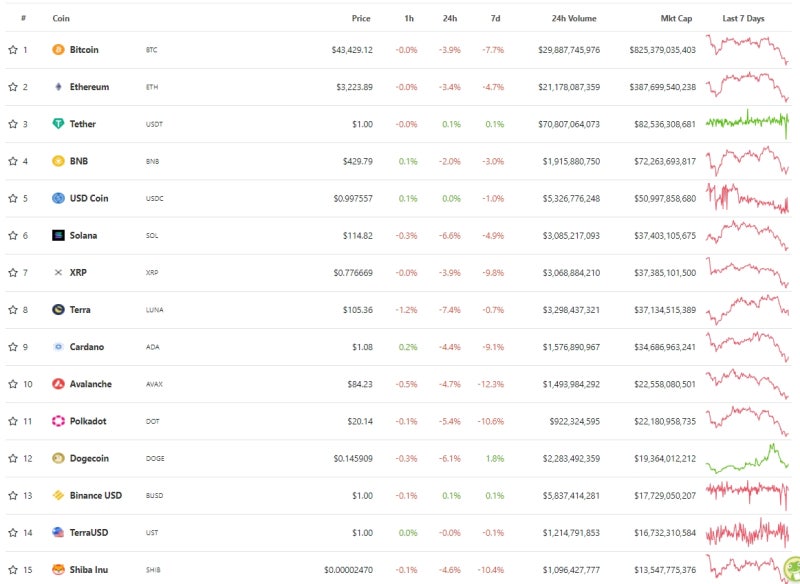Click the Dogecoin logo icon

pyautogui.click(x=58, y=458)
